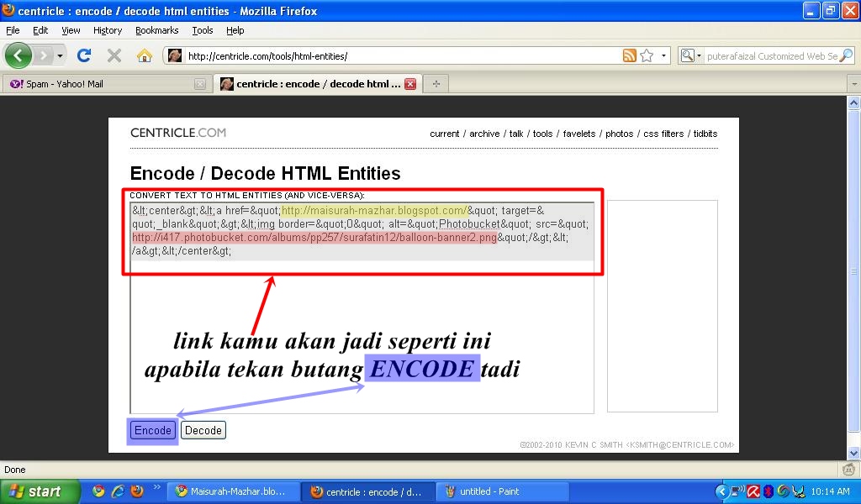This screenshot has width=861, height=504.
Task: Click the Stop loading X icon
Action: [x=114, y=55]
